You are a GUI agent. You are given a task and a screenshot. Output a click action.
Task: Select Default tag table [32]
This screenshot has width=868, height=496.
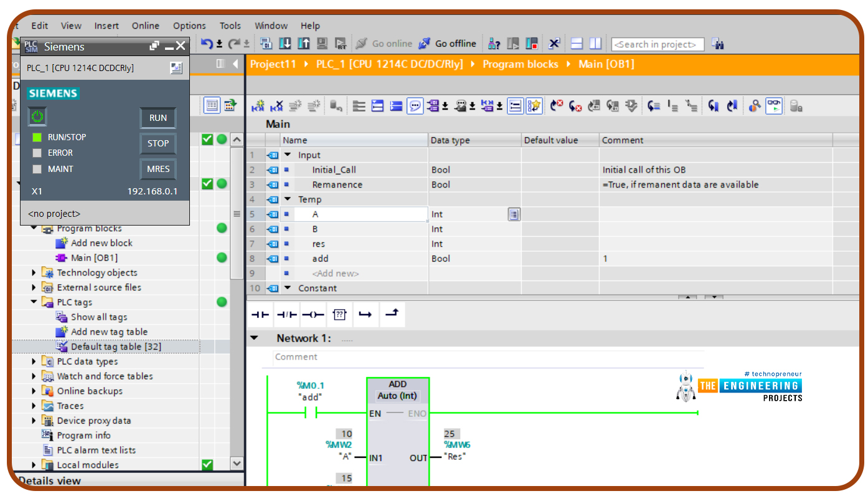(116, 346)
